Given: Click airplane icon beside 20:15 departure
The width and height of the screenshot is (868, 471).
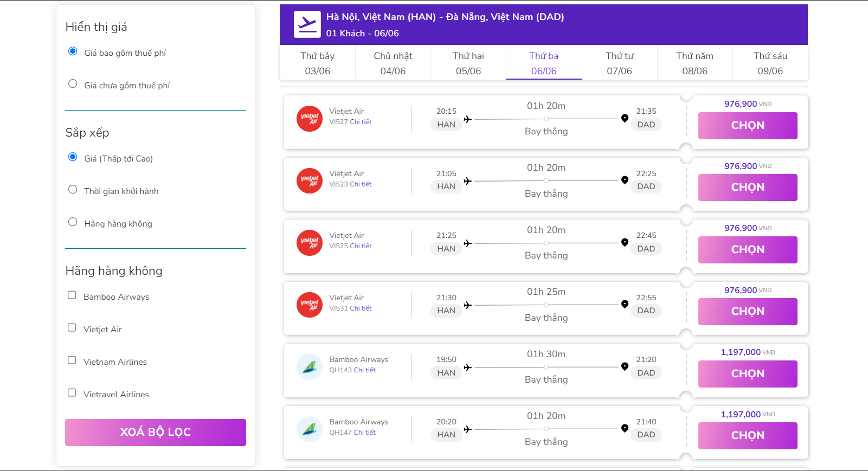Looking at the screenshot, I should 467,119.
